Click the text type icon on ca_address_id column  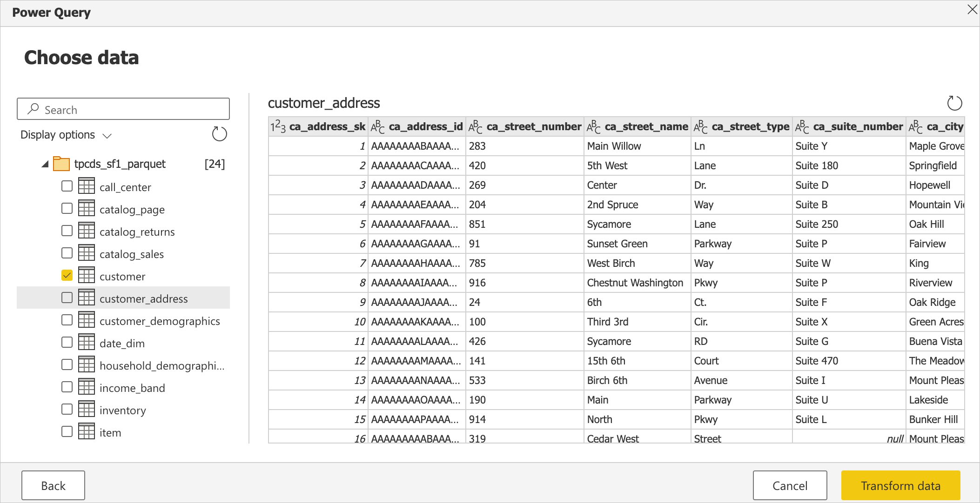click(x=378, y=127)
